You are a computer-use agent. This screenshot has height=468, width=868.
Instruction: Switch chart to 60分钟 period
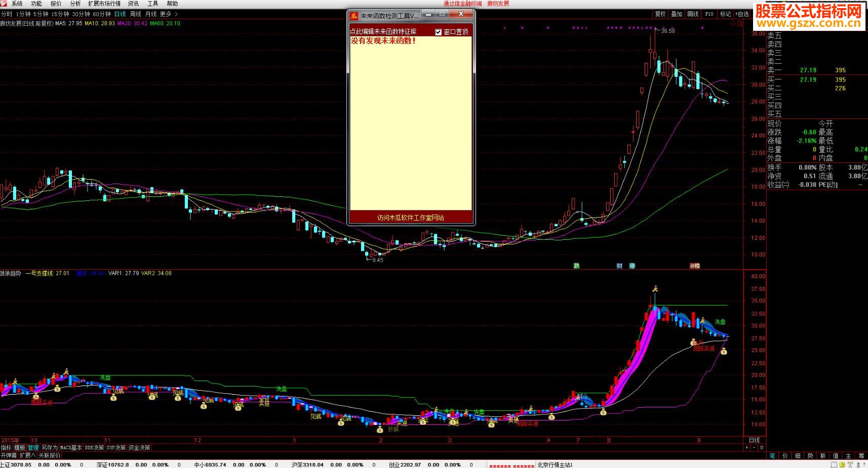tap(102, 14)
